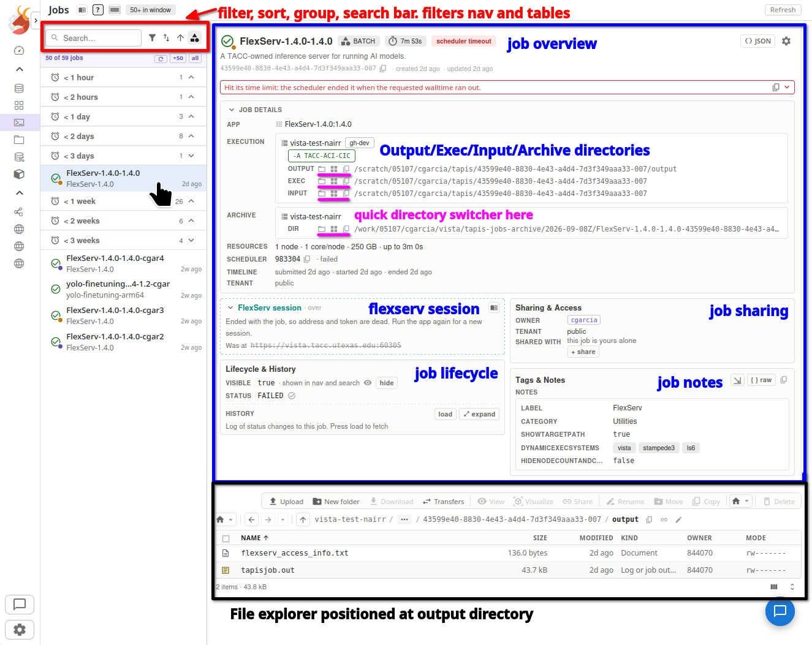Viewport: 812px width, 645px height.
Task: Collapse the JOB DETAILS section
Action: click(232, 110)
